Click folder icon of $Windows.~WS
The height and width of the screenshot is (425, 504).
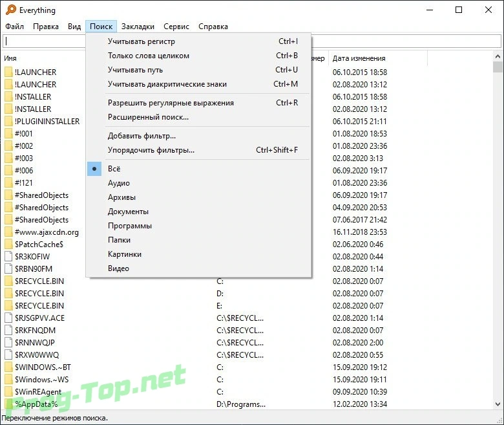click(x=8, y=379)
